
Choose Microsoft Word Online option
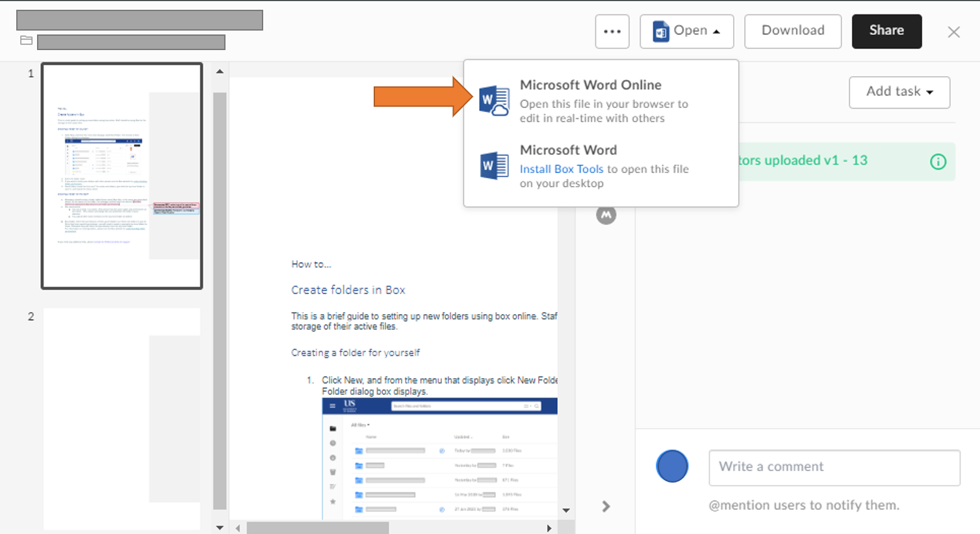pyautogui.click(x=601, y=101)
